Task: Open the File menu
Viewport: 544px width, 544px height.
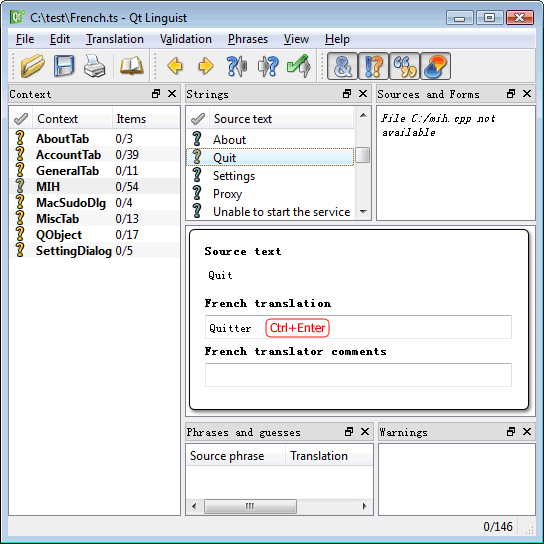Action: pyautogui.click(x=25, y=39)
